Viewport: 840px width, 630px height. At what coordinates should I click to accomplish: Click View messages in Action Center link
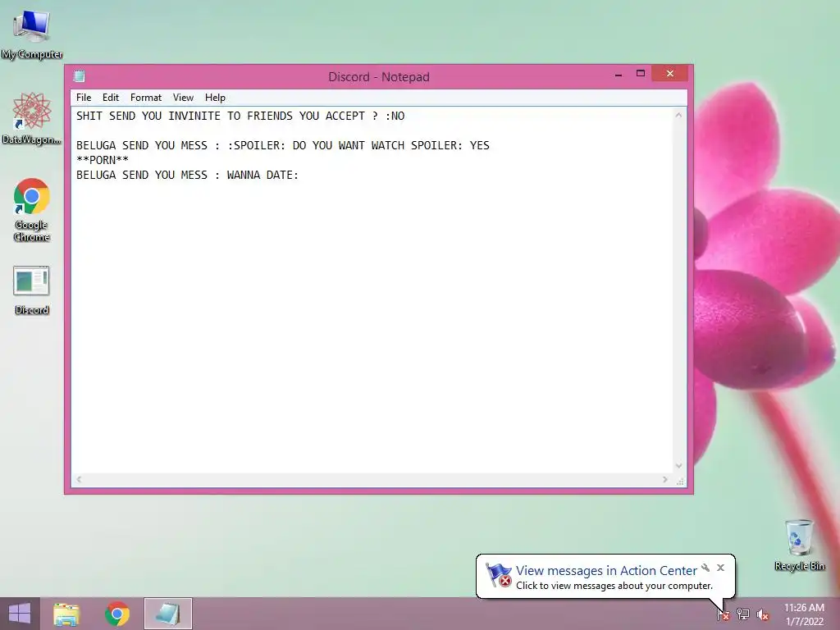point(606,571)
